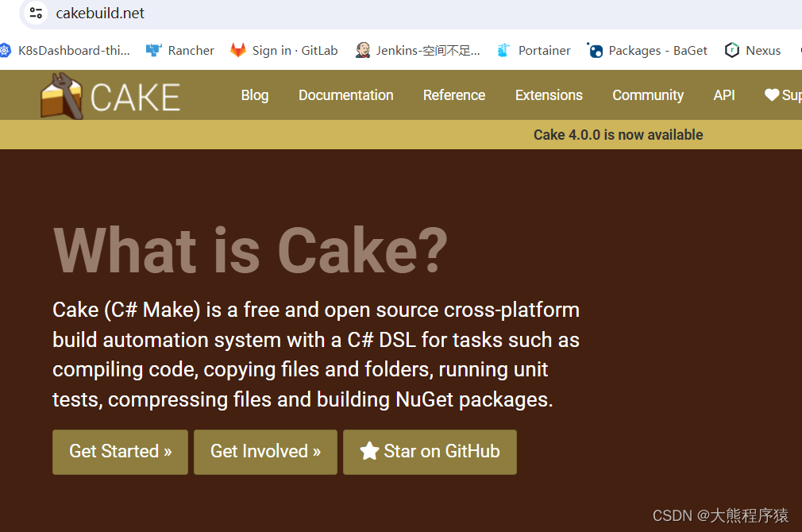Open the Community page
This screenshot has width=802, height=532.
[648, 94]
